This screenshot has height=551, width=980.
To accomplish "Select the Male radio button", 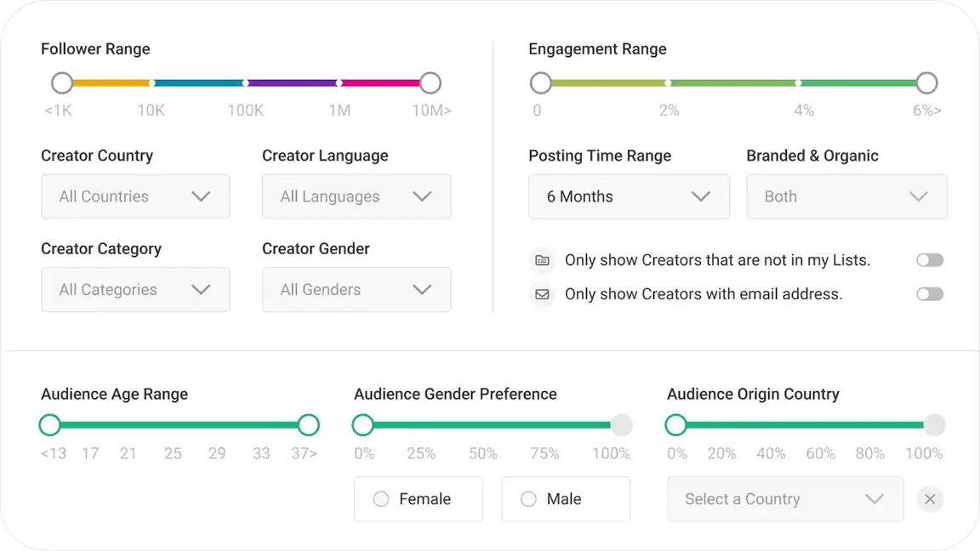I will pyautogui.click(x=528, y=499).
